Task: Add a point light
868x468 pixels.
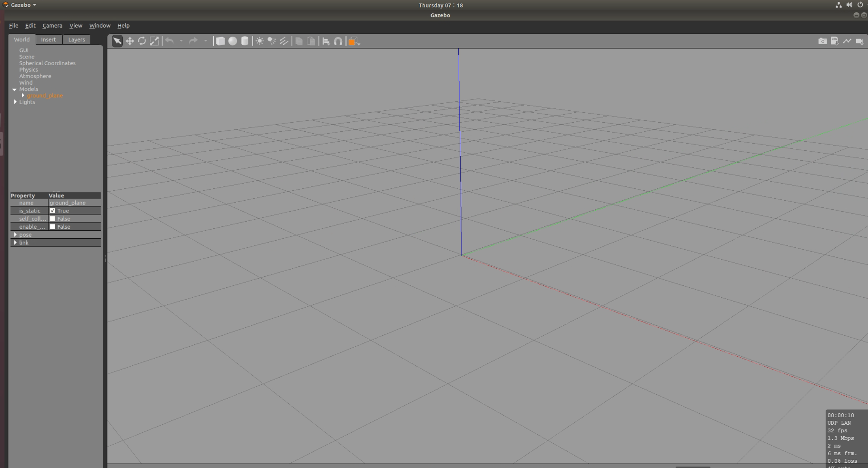Action: click(259, 41)
